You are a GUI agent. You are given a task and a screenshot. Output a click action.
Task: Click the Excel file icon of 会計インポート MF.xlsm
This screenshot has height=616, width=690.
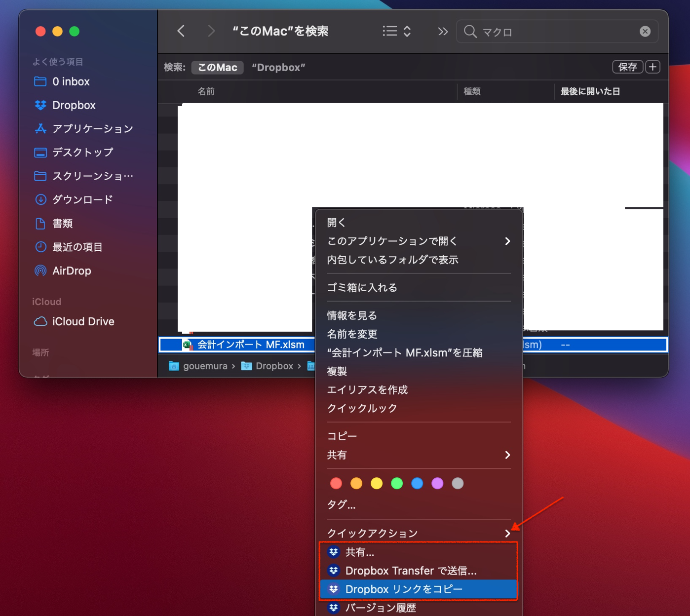tap(188, 345)
